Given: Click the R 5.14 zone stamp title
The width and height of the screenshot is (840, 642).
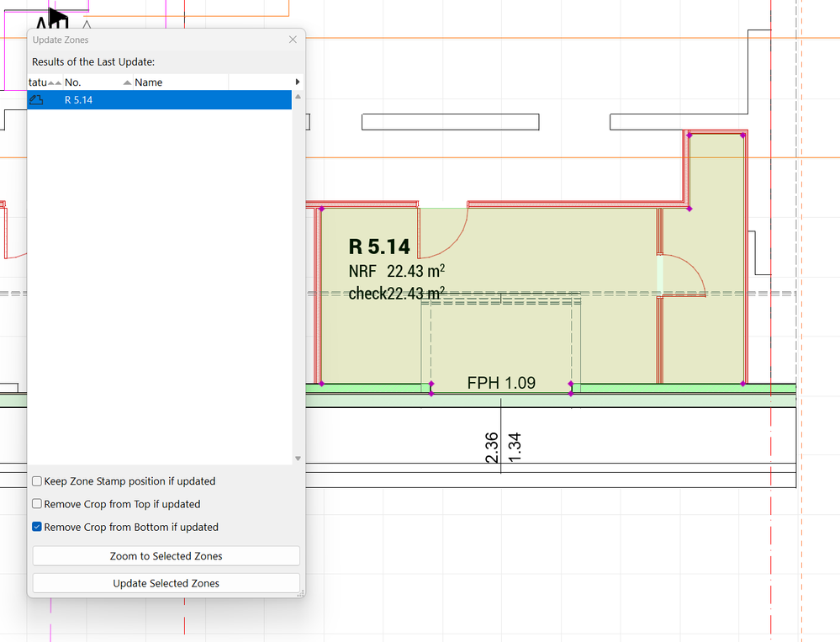Looking at the screenshot, I should [x=379, y=247].
